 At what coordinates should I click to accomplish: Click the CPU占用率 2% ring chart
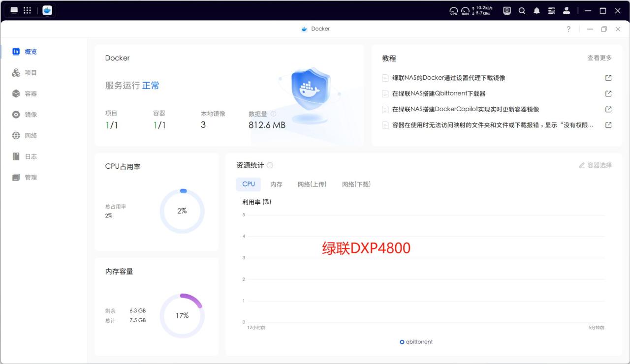[182, 211]
